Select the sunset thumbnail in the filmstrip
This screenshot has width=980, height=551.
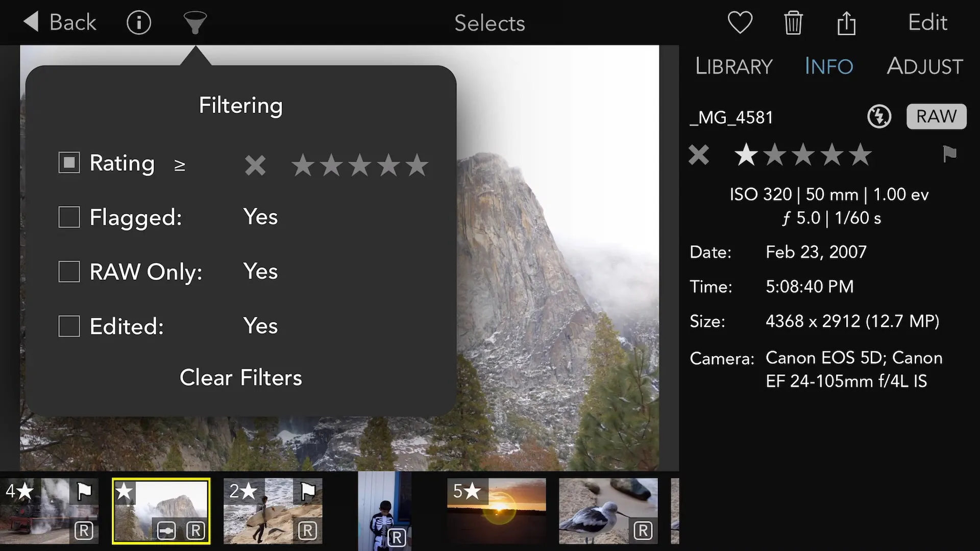(x=496, y=510)
